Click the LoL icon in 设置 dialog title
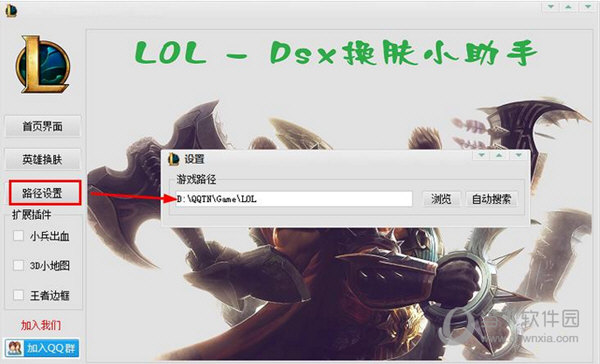 click(174, 159)
